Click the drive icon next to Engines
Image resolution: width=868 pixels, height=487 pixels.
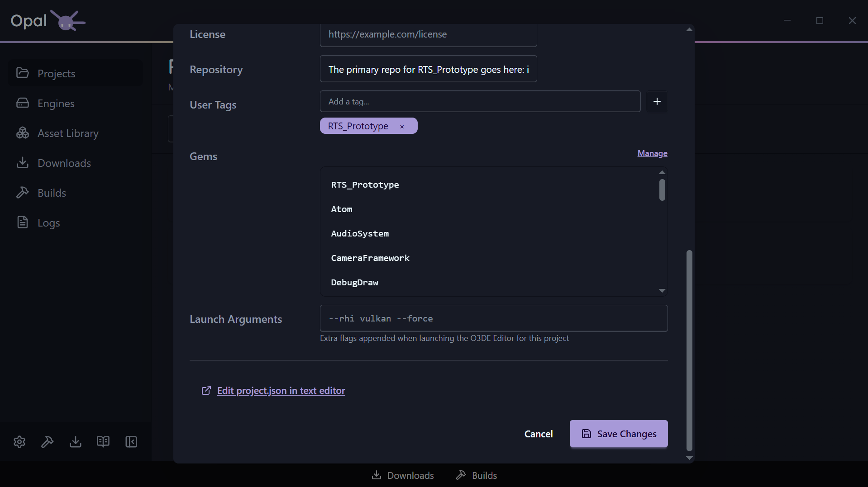point(23,103)
